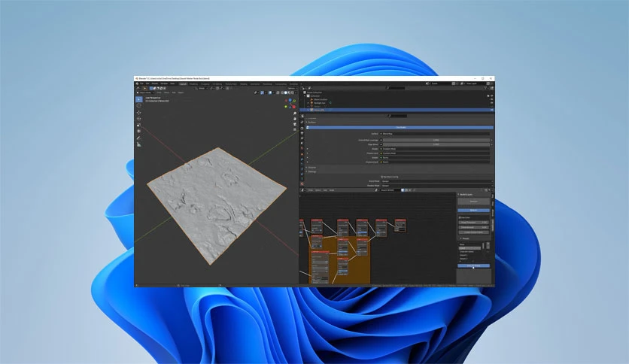This screenshot has width=629, height=364.
Task: Add a new workspace with plus tab
Action: [301, 84]
